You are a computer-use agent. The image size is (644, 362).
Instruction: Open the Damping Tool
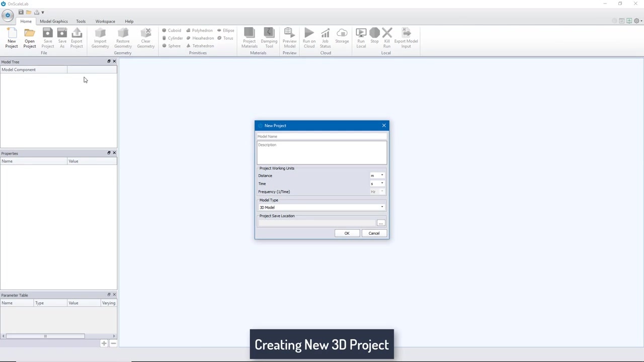point(269,38)
